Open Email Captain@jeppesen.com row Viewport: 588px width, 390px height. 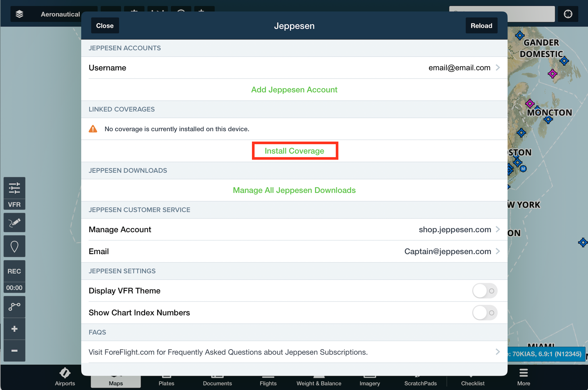click(x=294, y=251)
